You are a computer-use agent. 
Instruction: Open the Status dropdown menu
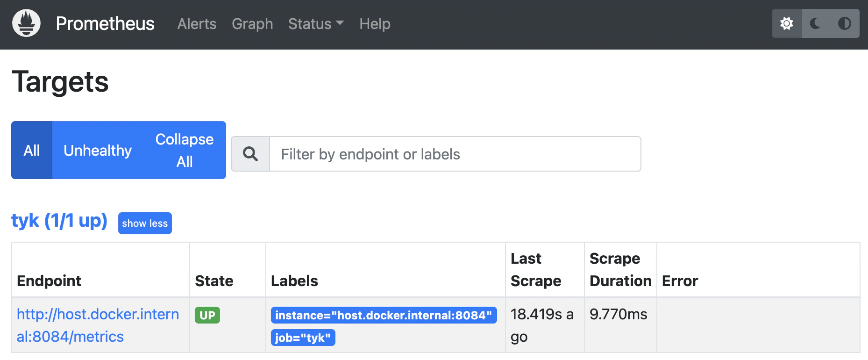pos(316,23)
